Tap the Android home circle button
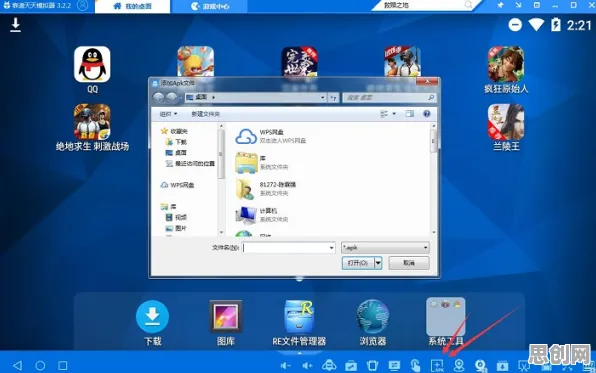The image size is (596, 373). 40,365
